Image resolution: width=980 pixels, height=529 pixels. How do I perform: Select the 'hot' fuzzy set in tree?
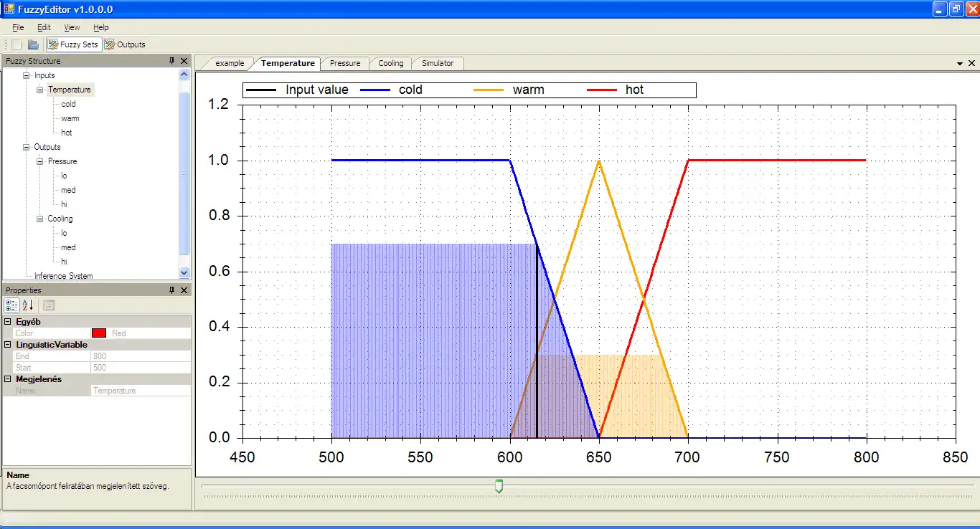coord(67,133)
